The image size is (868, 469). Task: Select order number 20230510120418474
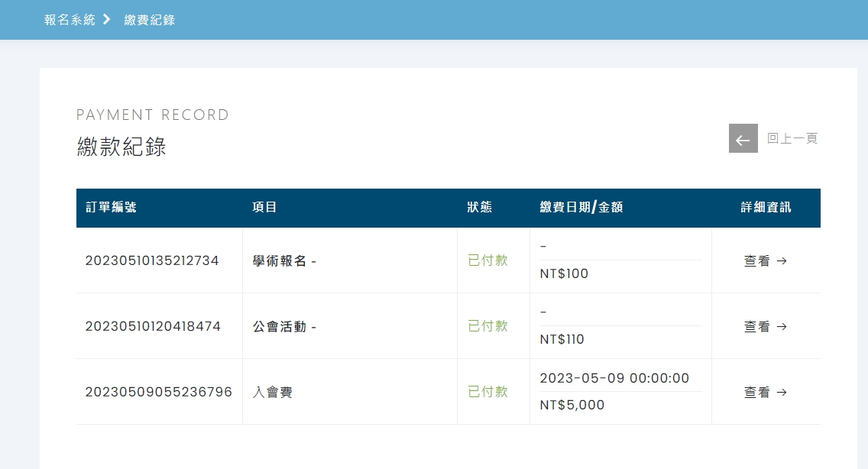[x=153, y=327]
